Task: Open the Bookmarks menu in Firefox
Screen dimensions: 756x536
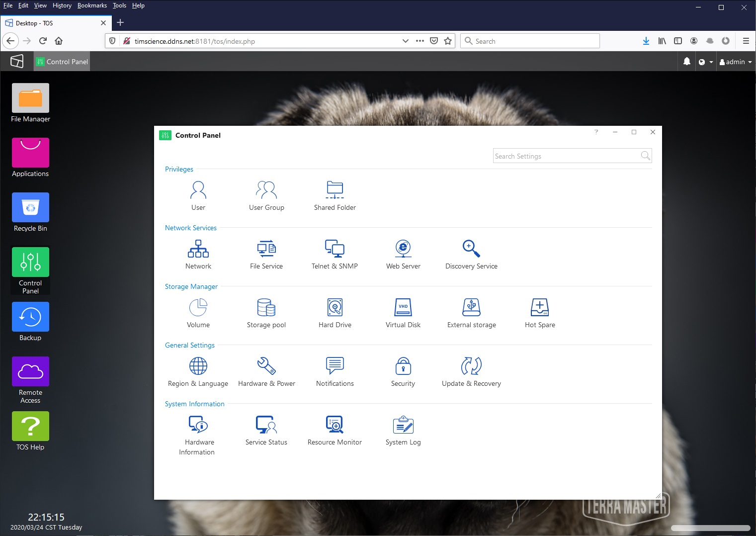Action: click(x=92, y=5)
